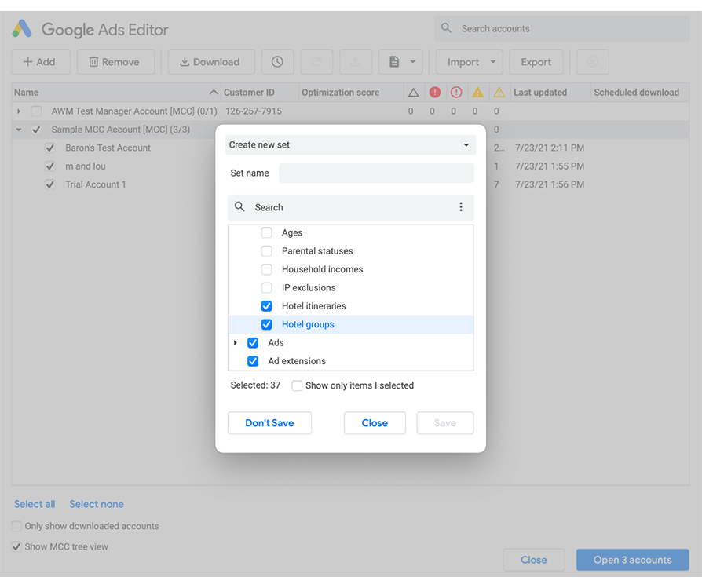702x588 pixels.
Task: Open the Import dropdown arrow
Action: click(x=493, y=62)
